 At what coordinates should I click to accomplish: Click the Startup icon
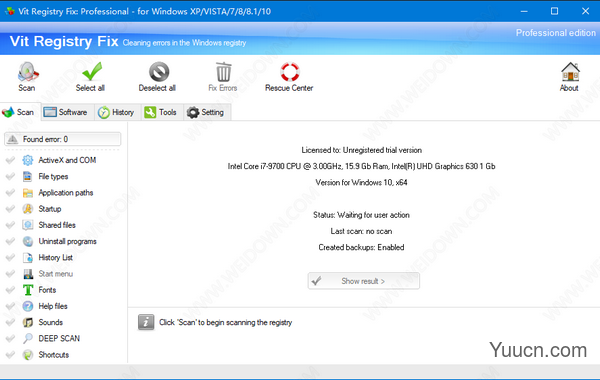click(x=28, y=209)
